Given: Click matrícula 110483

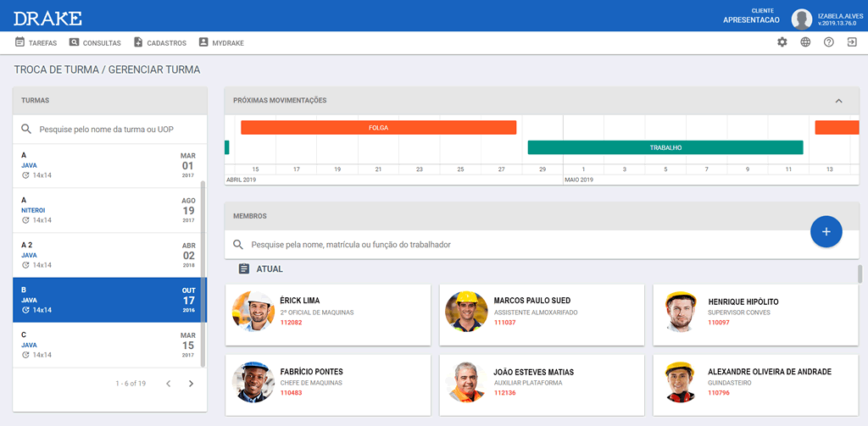Looking at the screenshot, I should click(292, 393).
